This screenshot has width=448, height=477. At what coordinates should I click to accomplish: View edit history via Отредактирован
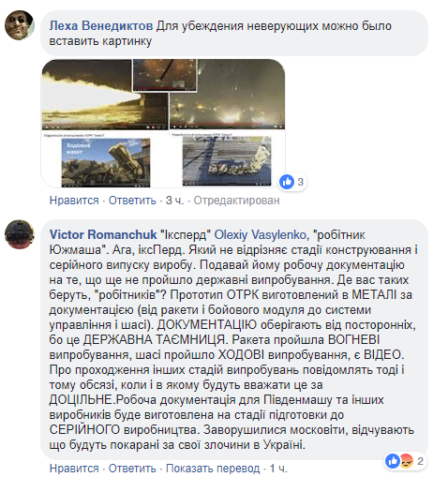click(x=236, y=201)
